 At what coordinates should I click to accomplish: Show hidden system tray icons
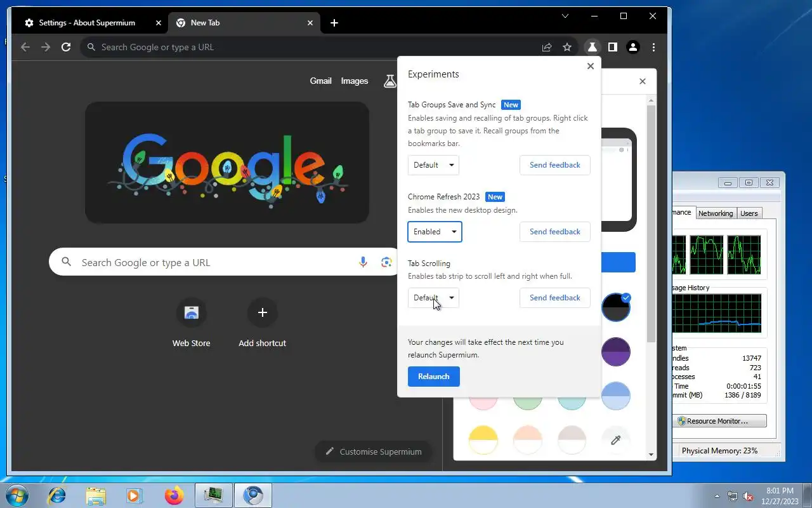coord(717,496)
